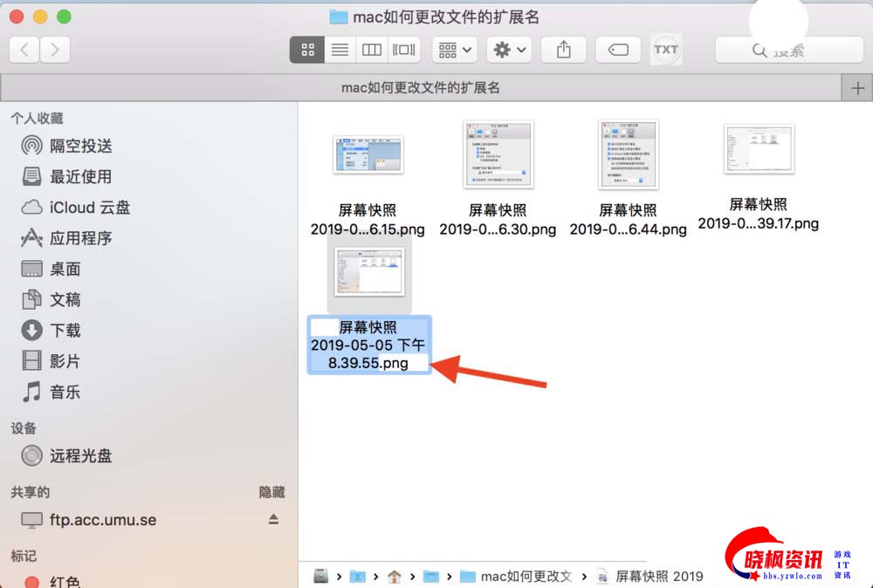Click the search field
This screenshot has width=873, height=588.
pyautogui.click(x=788, y=51)
